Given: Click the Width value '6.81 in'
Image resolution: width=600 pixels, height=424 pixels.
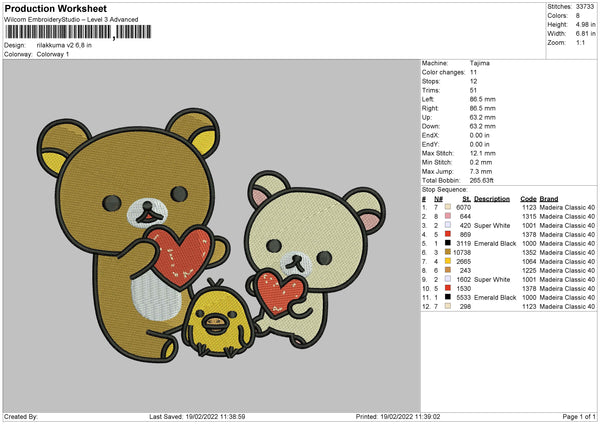Looking at the screenshot, I should [x=585, y=34].
